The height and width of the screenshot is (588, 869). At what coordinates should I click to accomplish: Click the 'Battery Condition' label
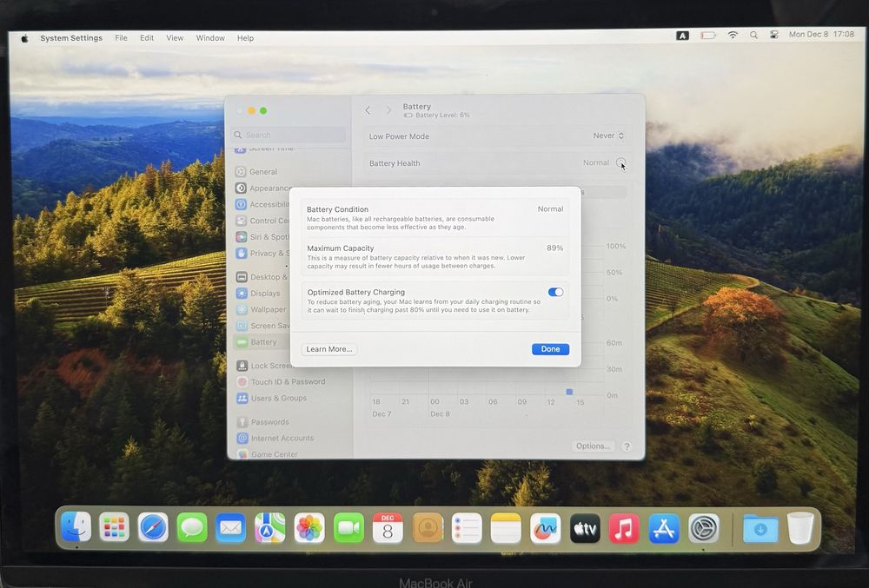coord(337,209)
